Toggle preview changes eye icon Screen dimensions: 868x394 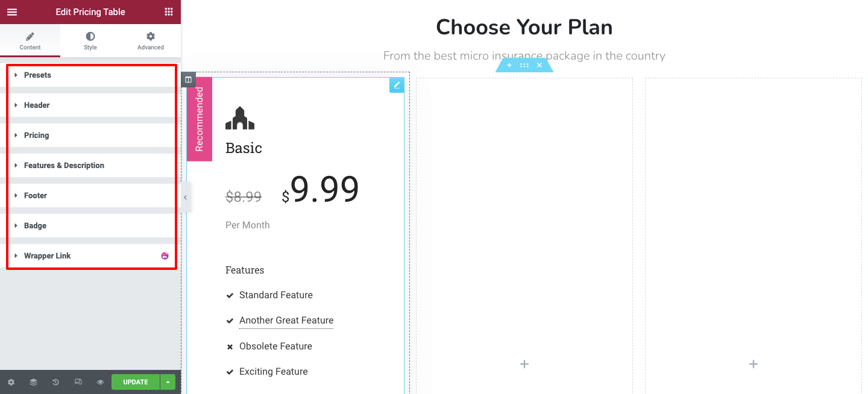(x=100, y=382)
